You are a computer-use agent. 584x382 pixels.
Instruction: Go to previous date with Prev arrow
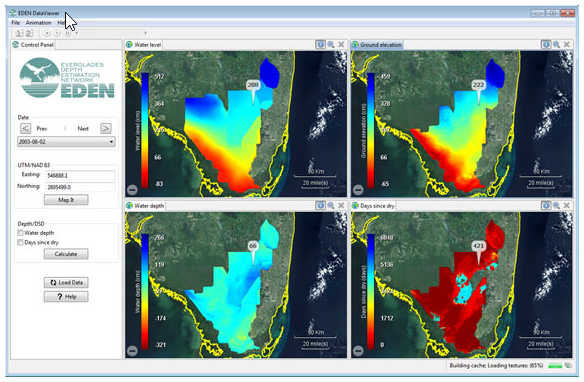coord(25,129)
